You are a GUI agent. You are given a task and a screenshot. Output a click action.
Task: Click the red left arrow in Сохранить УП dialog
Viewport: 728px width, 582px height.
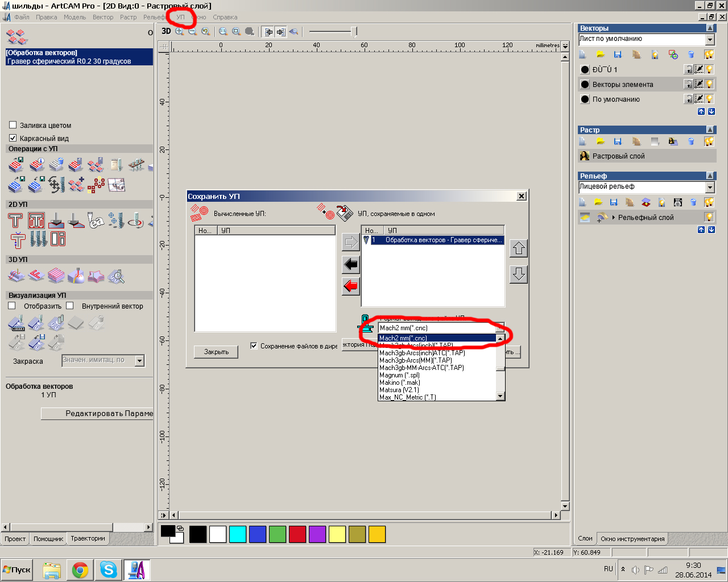(351, 286)
